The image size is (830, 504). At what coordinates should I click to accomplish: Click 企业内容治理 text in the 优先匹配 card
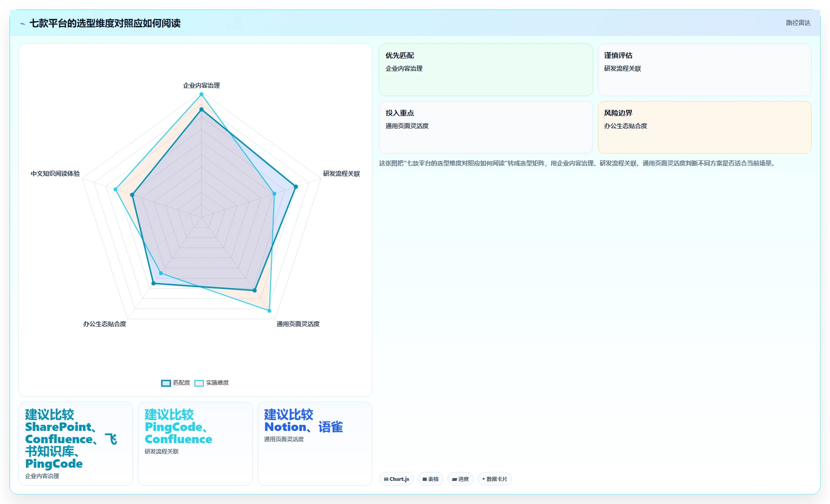(x=404, y=68)
